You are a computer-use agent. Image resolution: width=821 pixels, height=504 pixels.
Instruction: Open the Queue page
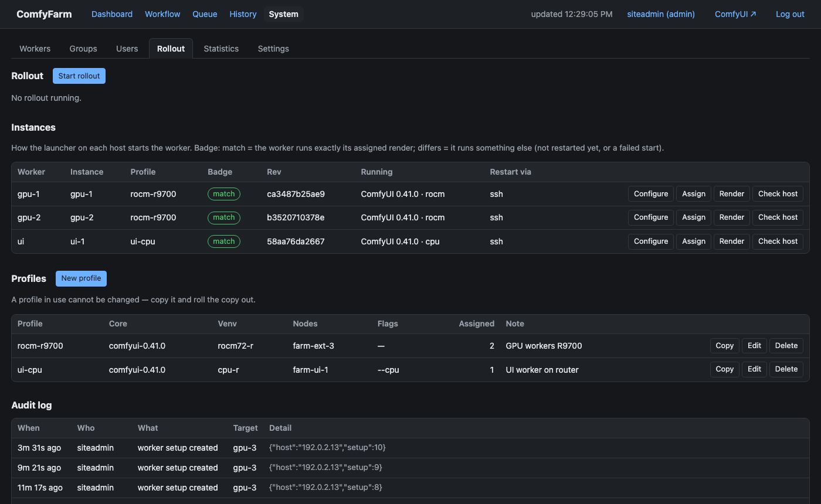tap(205, 14)
